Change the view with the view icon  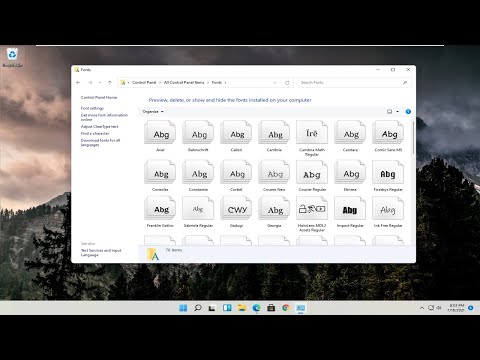389,112
